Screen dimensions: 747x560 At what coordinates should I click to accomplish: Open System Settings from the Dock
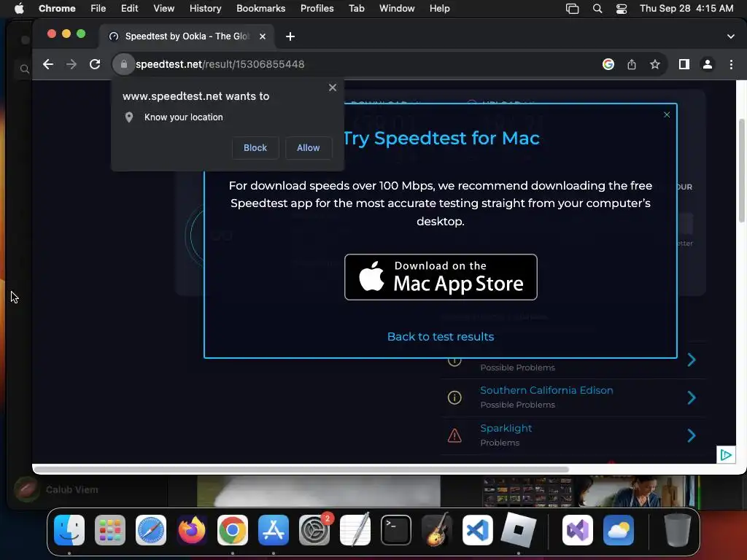(x=314, y=530)
